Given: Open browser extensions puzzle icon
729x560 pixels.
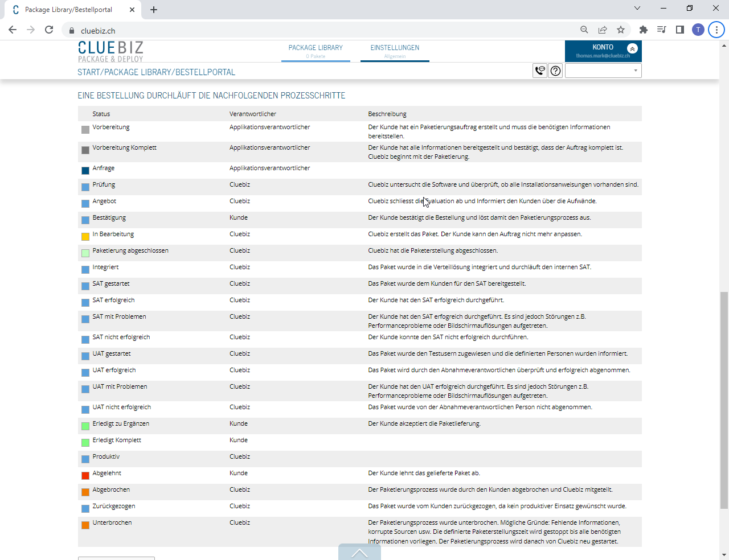Looking at the screenshot, I should coord(644,30).
